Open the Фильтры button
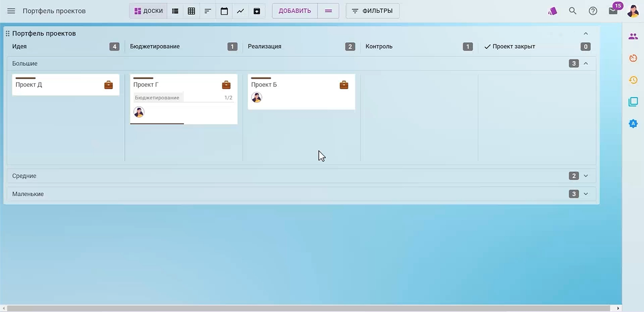644x312 pixels. click(x=372, y=11)
